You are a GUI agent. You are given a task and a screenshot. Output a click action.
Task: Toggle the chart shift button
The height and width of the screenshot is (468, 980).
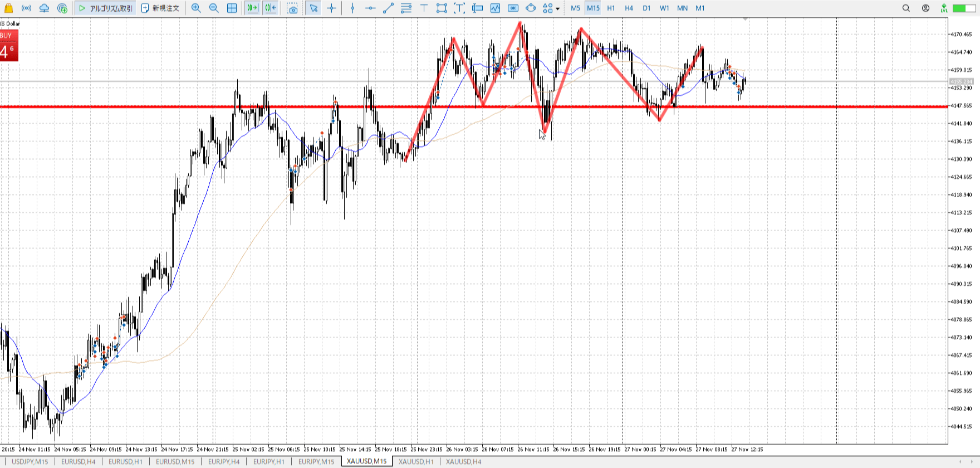click(271, 8)
